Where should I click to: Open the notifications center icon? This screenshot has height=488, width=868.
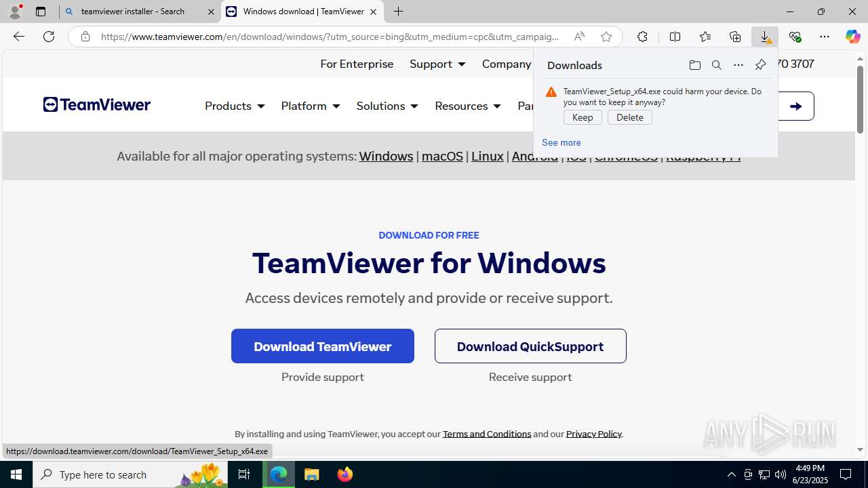click(846, 474)
